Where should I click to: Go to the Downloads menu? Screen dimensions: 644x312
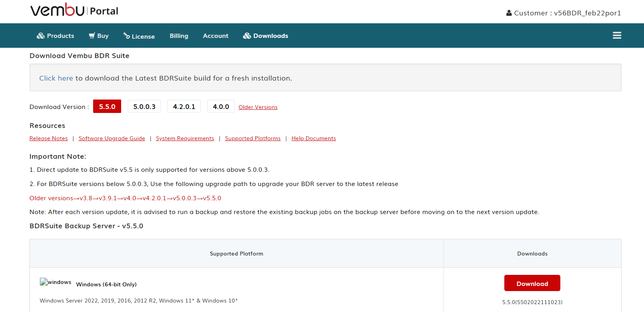coord(266,36)
